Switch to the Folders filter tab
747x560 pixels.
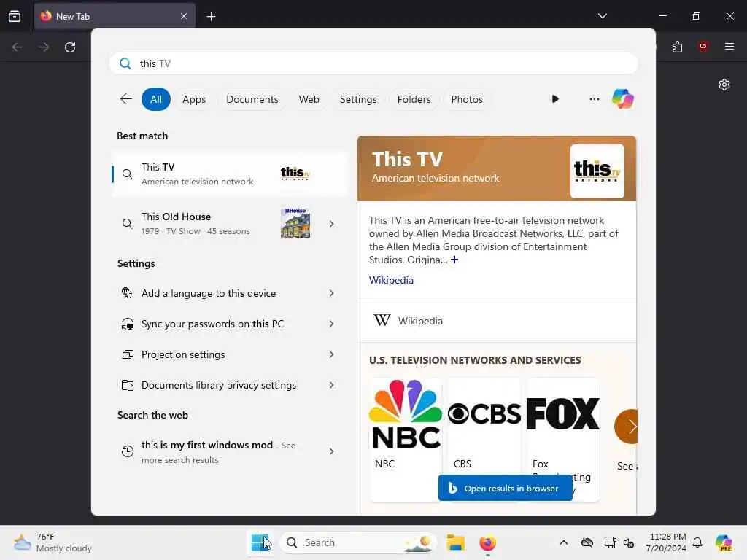(414, 99)
